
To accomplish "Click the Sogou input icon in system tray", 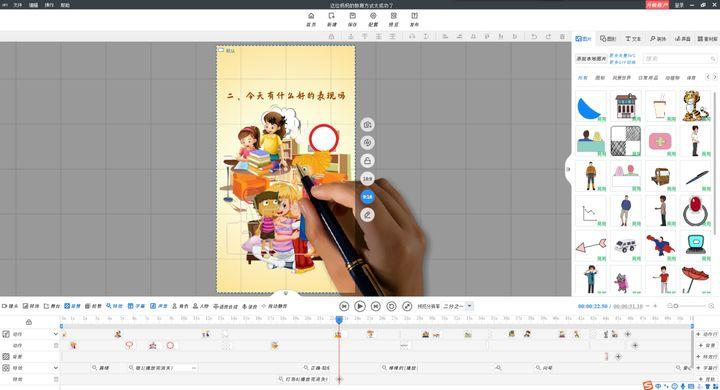I will [647, 386].
